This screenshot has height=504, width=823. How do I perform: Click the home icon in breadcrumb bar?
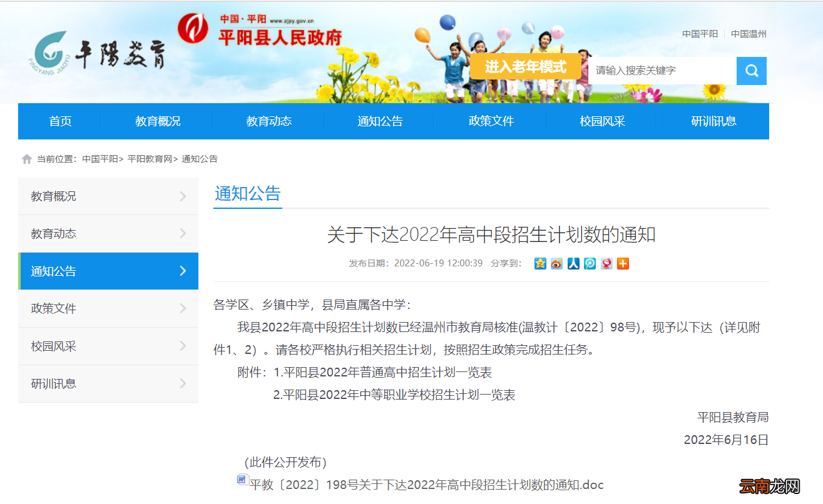(x=26, y=158)
